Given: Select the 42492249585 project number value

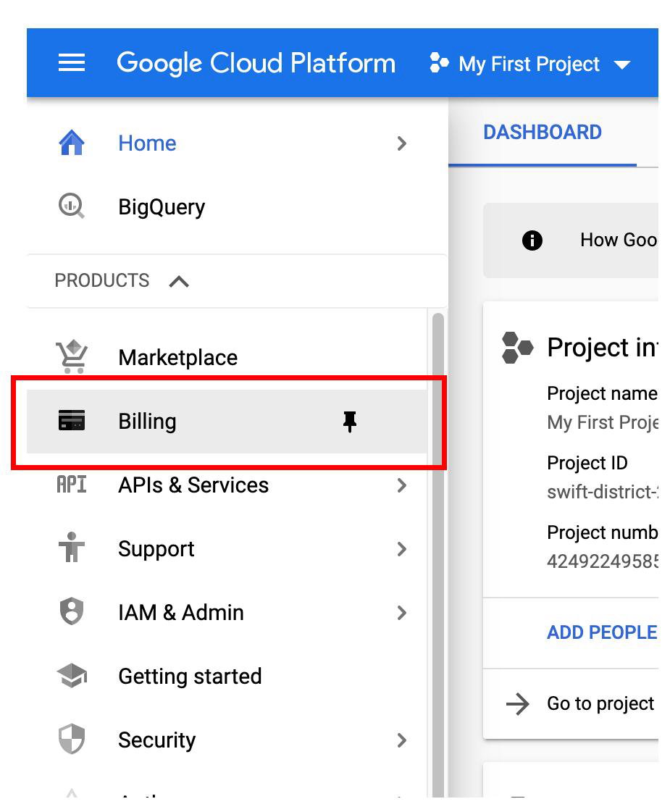Looking at the screenshot, I should [603, 561].
